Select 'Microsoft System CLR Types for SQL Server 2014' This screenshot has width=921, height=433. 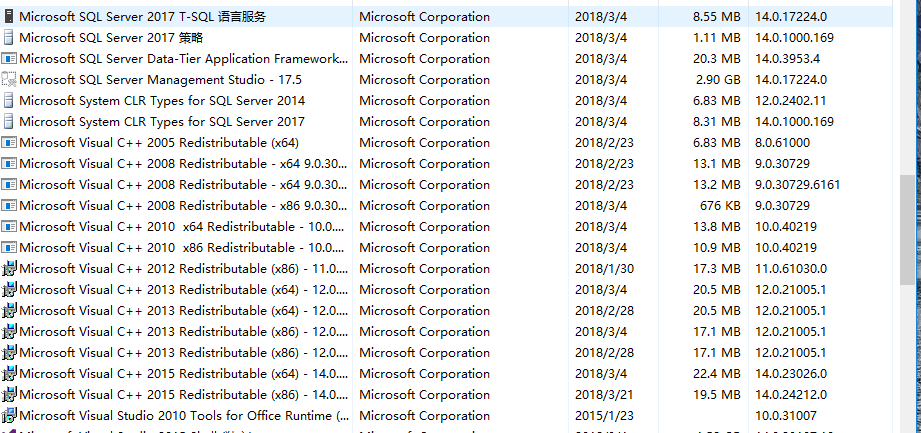point(162,101)
